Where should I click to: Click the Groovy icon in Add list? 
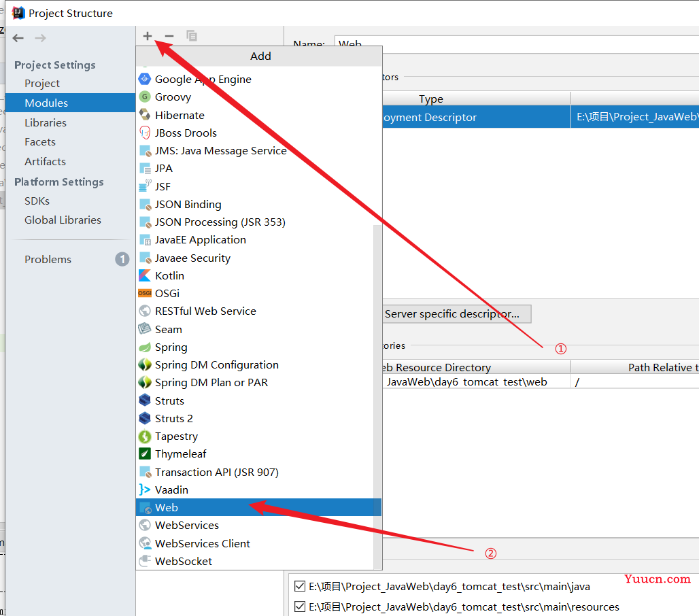coord(145,97)
